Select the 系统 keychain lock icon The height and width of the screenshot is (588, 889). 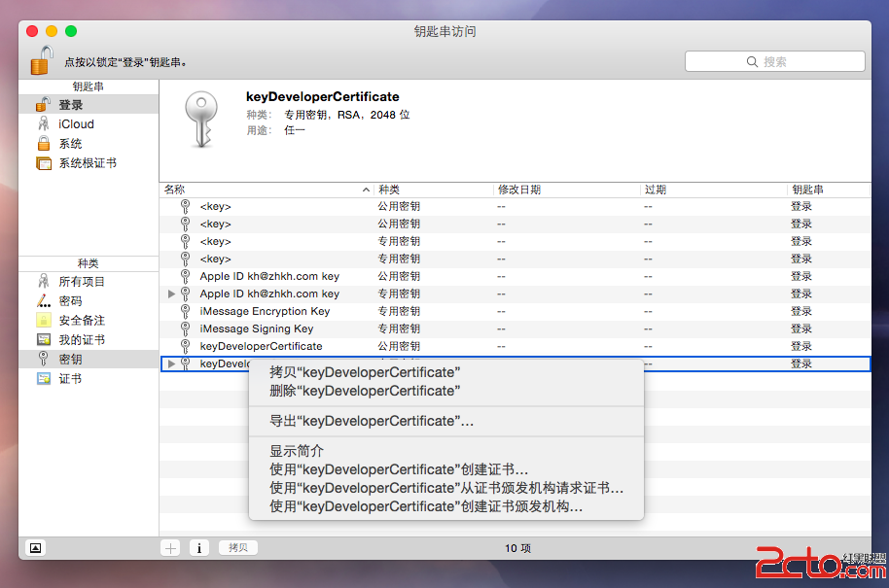click(43, 144)
